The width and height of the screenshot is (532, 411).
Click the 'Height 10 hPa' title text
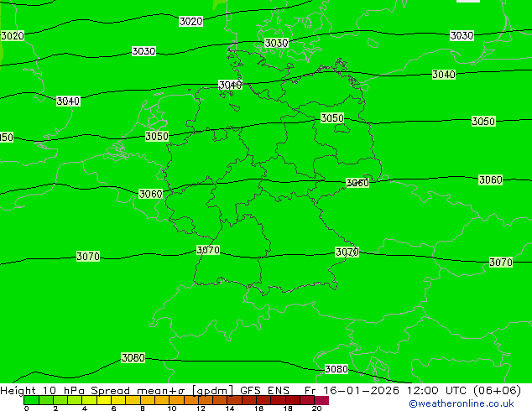[x=43, y=391]
